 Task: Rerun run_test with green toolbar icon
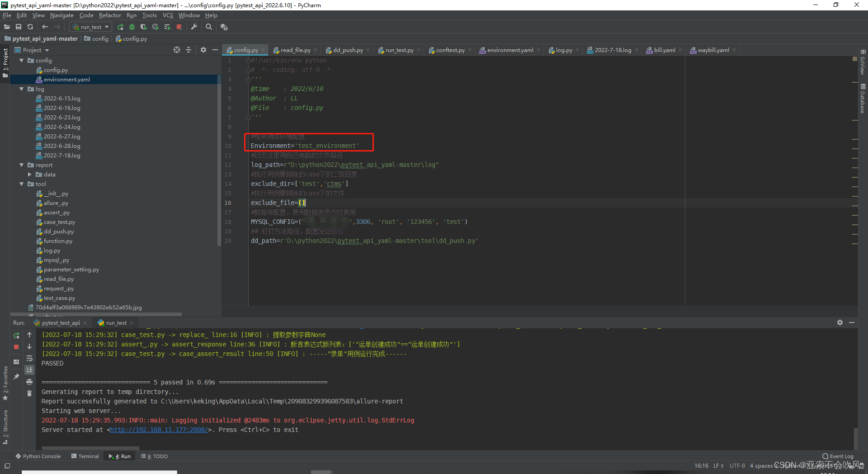click(x=120, y=27)
